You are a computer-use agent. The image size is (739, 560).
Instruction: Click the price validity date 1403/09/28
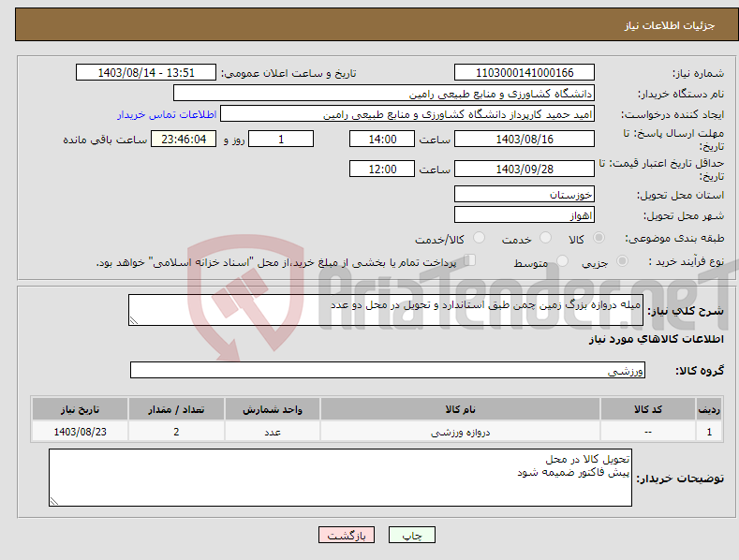point(525,169)
